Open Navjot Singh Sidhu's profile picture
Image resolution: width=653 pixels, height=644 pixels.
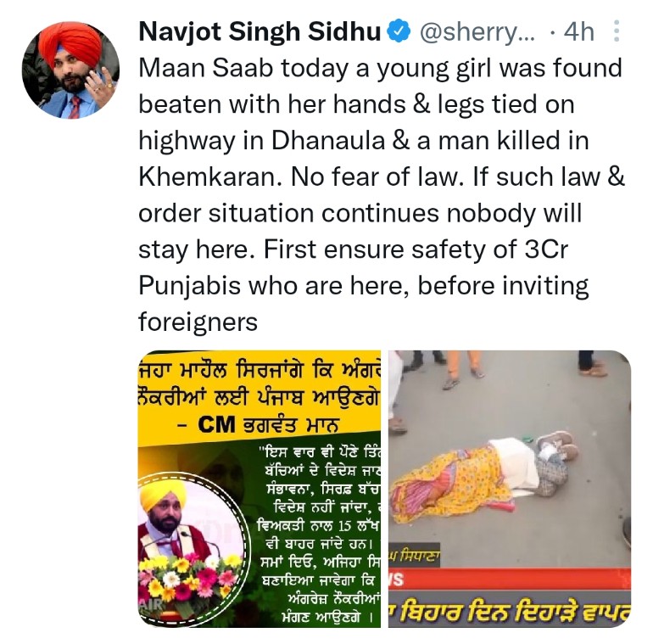(x=70, y=70)
